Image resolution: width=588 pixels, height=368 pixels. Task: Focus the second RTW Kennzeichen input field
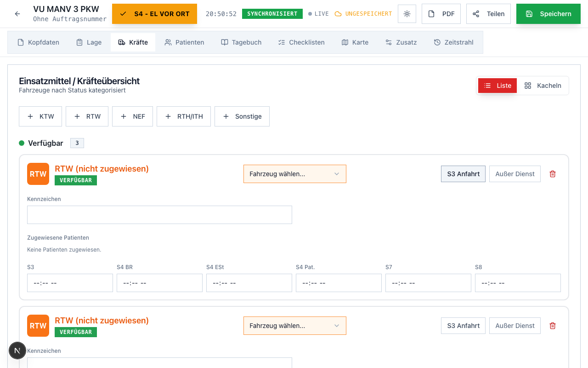159,362
